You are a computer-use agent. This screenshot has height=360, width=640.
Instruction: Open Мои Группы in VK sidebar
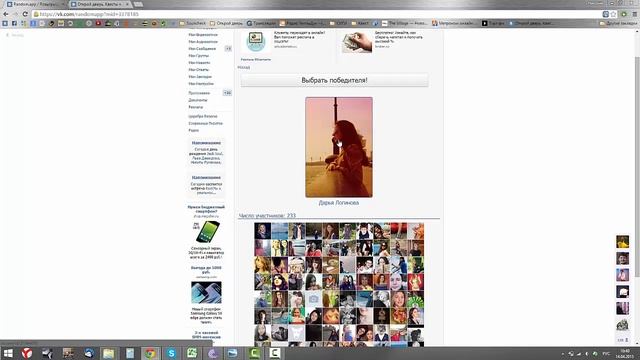pos(199,56)
